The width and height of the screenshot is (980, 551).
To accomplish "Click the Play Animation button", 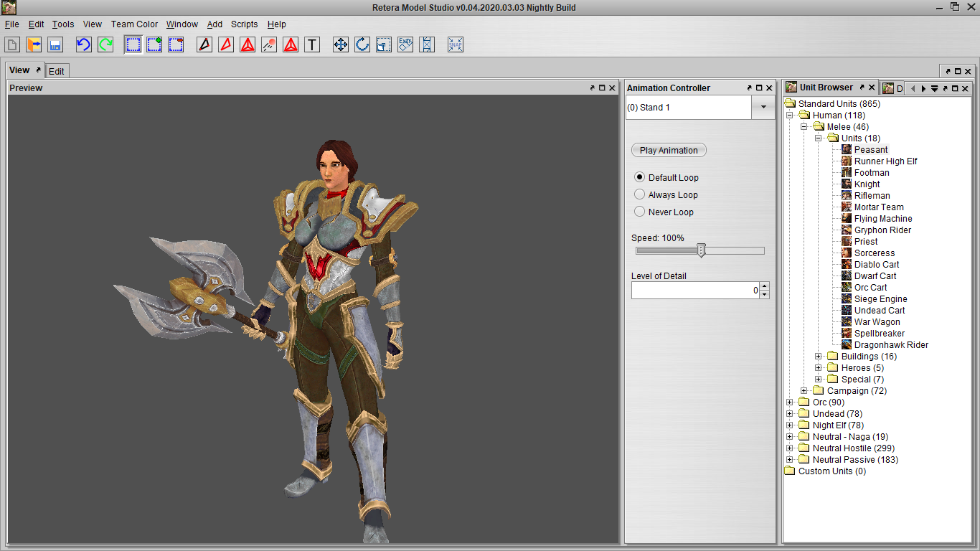I will [669, 150].
